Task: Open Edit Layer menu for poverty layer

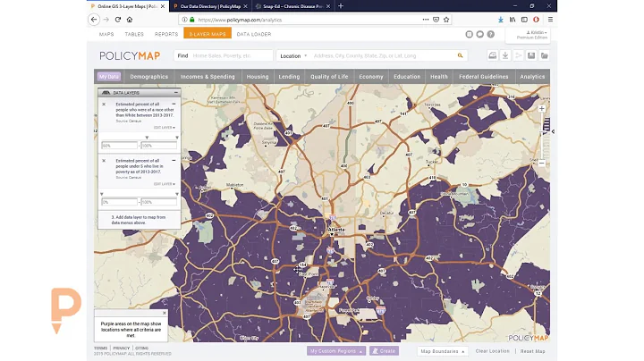Action: 165,184
